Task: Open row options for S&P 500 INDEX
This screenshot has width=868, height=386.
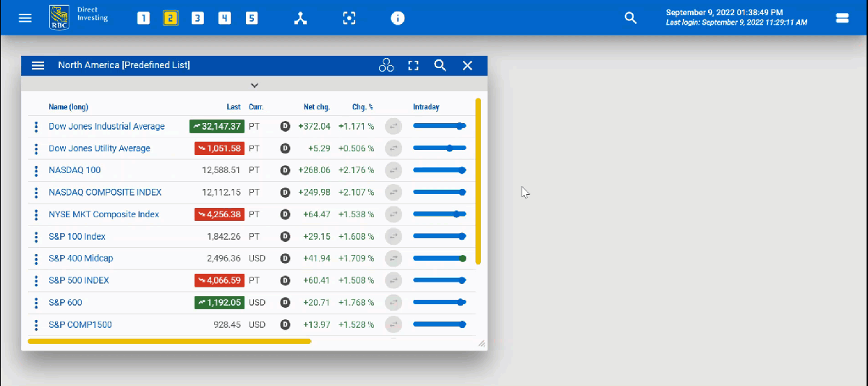Action: tap(36, 280)
